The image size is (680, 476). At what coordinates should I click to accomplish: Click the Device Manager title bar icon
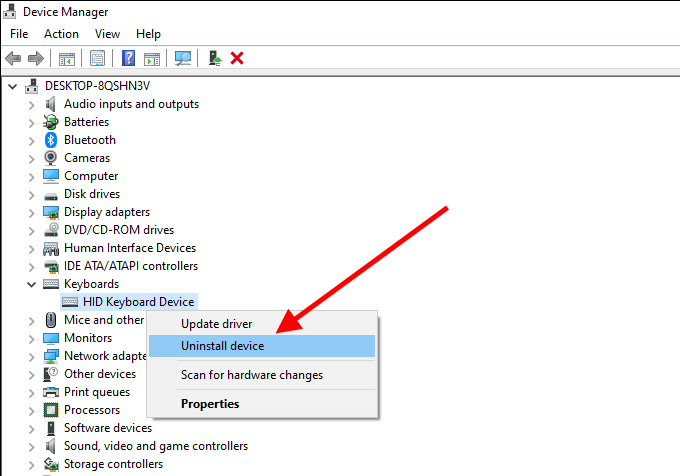(9, 12)
